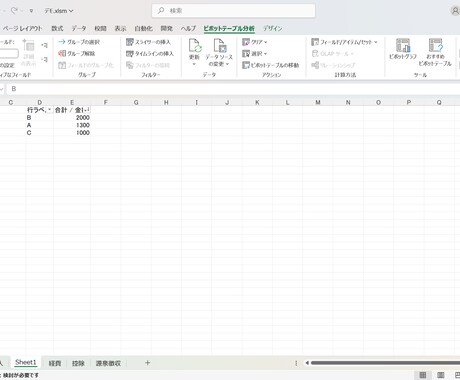The image size is (460, 380).
Task: Select column header Q
Action: click(x=439, y=102)
